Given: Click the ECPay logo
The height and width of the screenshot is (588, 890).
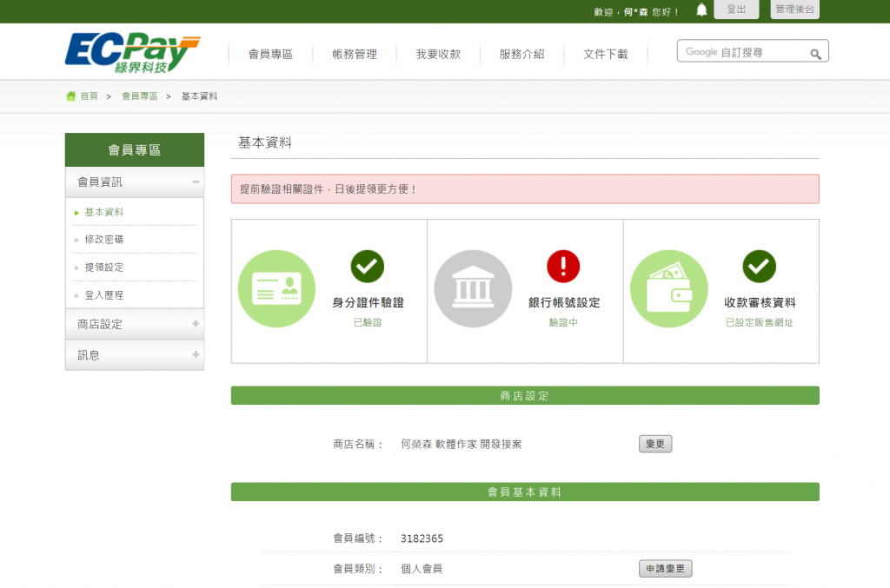Looking at the screenshot, I should click(x=132, y=53).
